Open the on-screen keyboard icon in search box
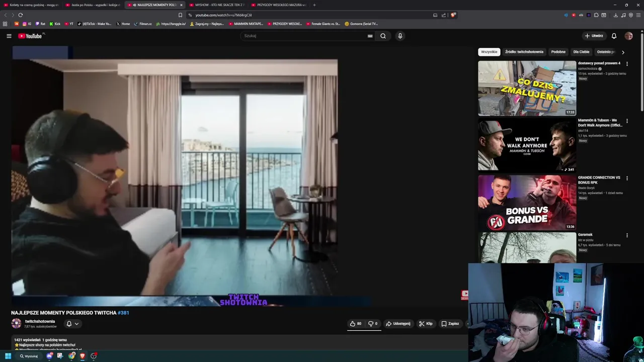Image resolution: width=644 pixels, height=362 pixels. 370,36
